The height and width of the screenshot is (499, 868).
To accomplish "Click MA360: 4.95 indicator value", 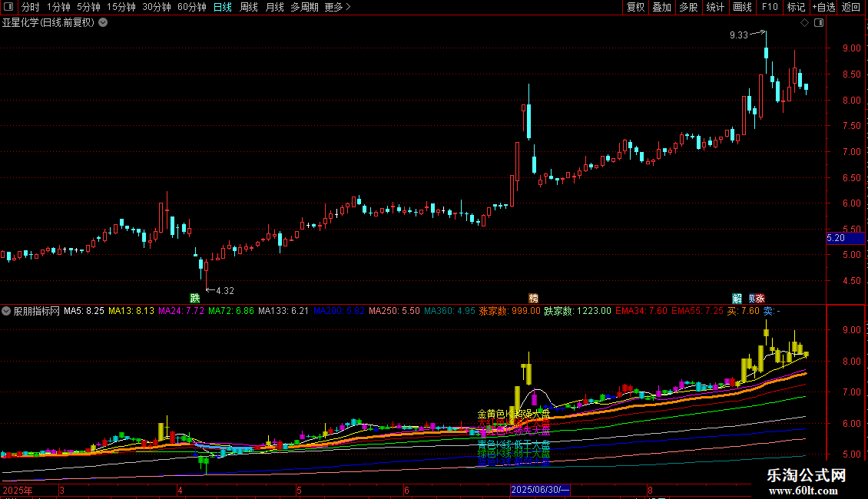I will click(x=449, y=311).
